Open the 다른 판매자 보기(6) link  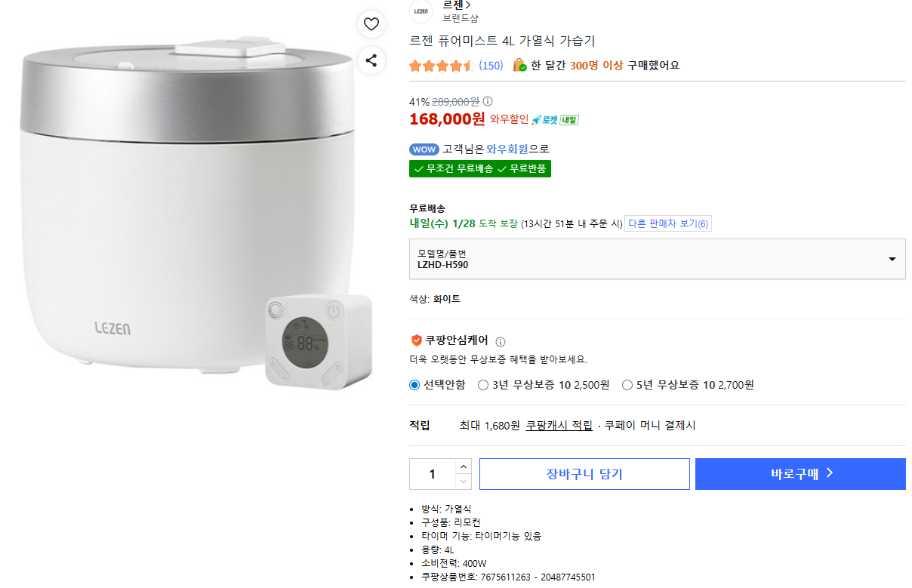click(x=668, y=224)
